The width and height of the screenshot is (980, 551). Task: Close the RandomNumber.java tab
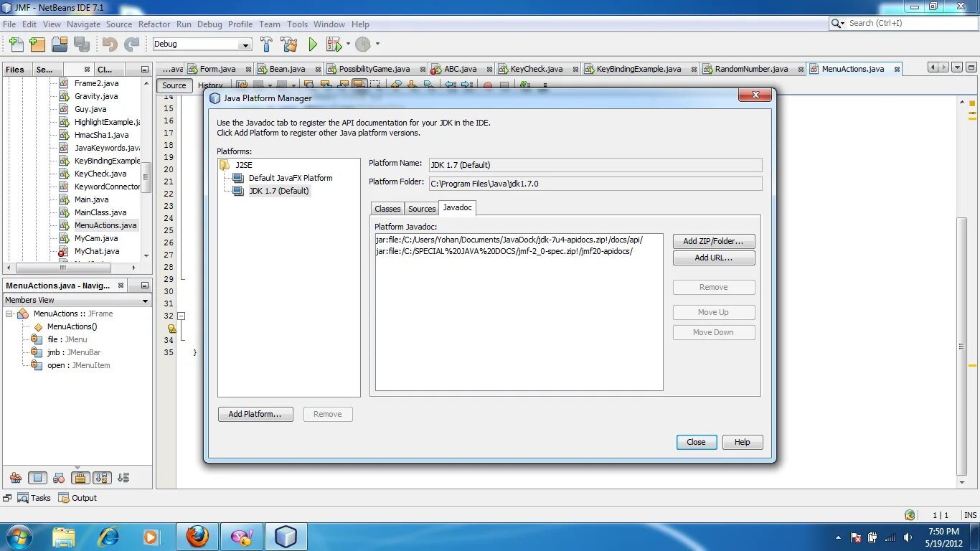(x=800, y=70)
